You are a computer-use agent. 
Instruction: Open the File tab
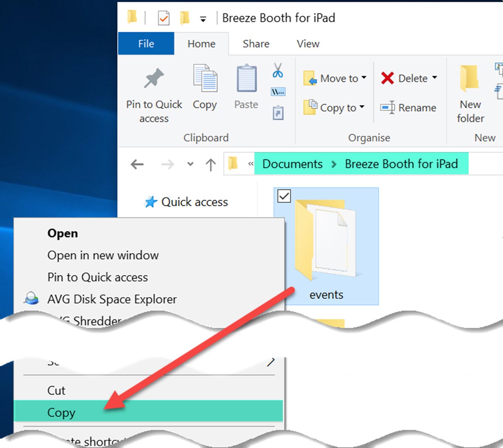(x=146, y=44)
